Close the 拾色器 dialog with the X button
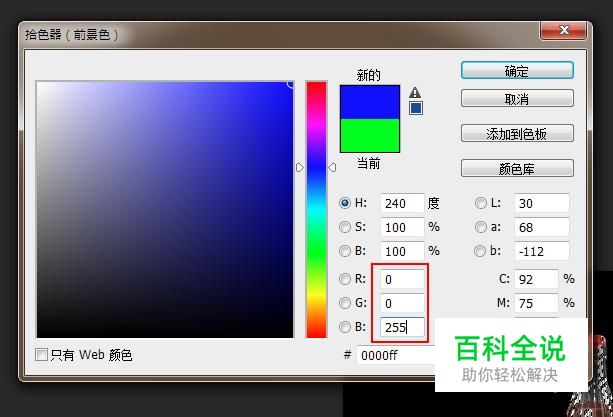Image resolution: width=613 pixels, height=417 pixels. click(x=563, y=30)
